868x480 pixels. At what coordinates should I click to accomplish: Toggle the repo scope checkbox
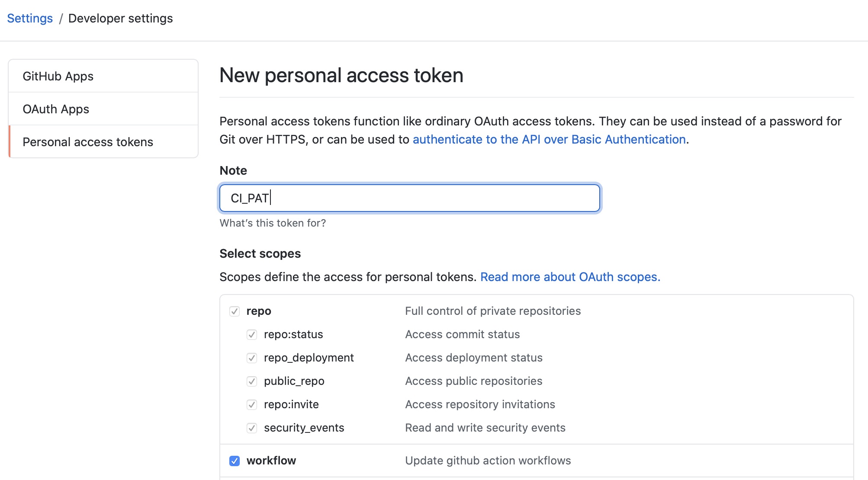235,311
